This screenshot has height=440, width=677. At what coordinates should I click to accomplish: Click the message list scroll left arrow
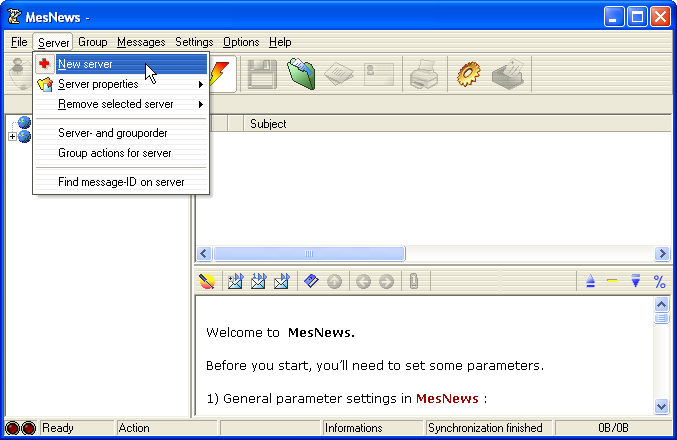pos(204,253)
